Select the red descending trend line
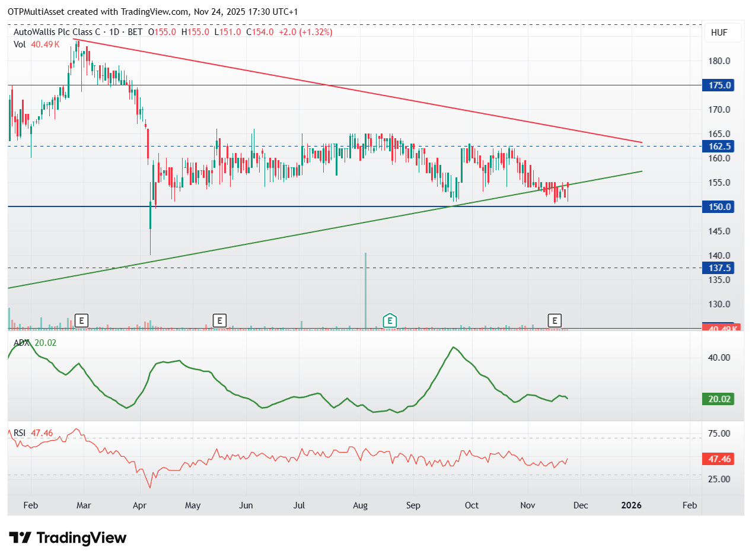 pyautogui.click(x=356, y=91)
